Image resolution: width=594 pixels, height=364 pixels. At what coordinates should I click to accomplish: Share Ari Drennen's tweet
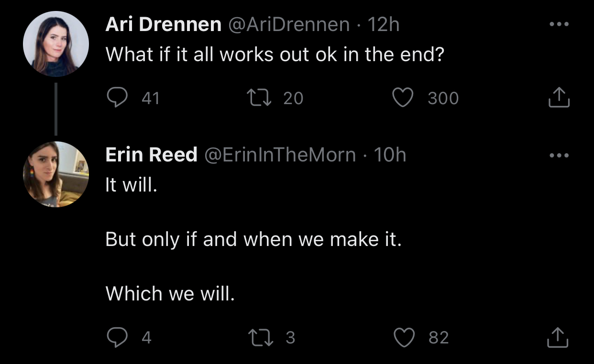point(559,97)
